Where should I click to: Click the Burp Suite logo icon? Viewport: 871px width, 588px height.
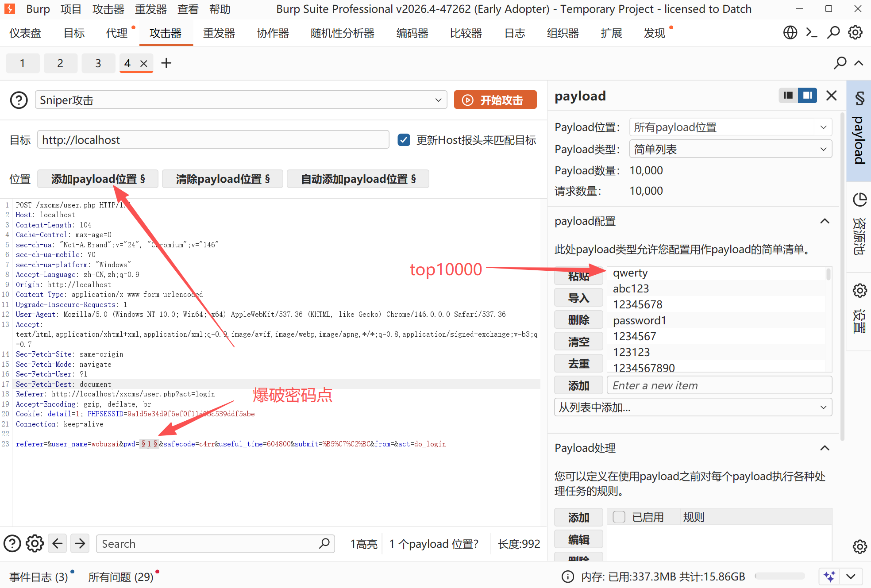tap(9, 9)
